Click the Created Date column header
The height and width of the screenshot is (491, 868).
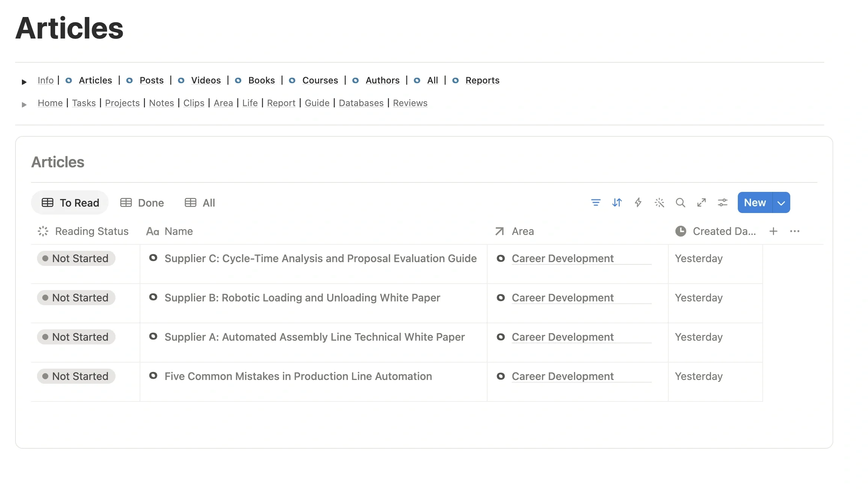(x=716, y=231)
